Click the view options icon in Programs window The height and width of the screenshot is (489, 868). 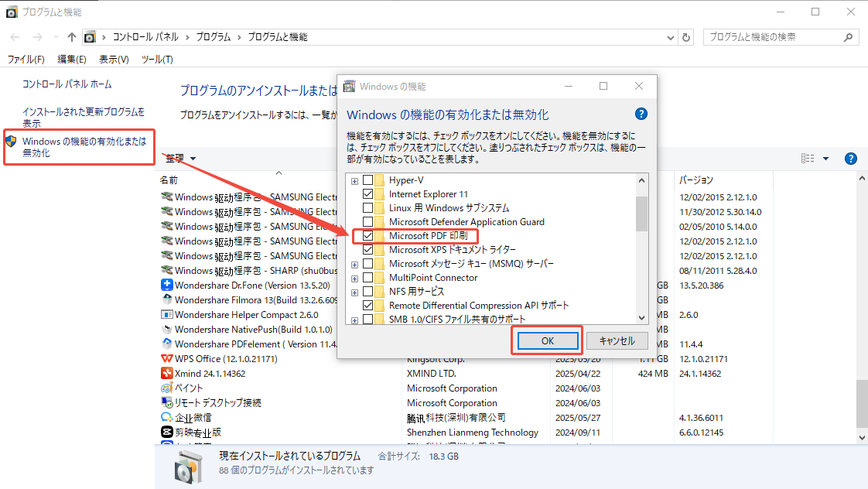[808, 159]
